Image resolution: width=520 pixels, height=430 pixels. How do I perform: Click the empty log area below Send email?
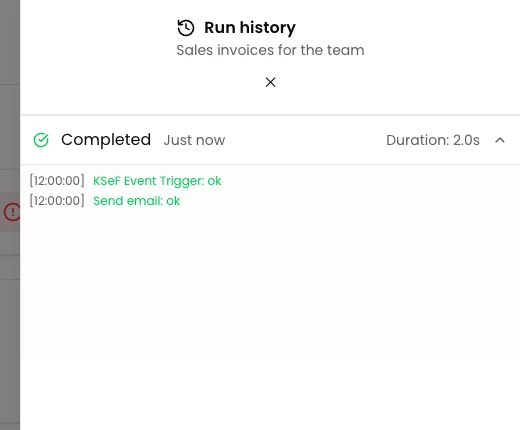[270, 283]
